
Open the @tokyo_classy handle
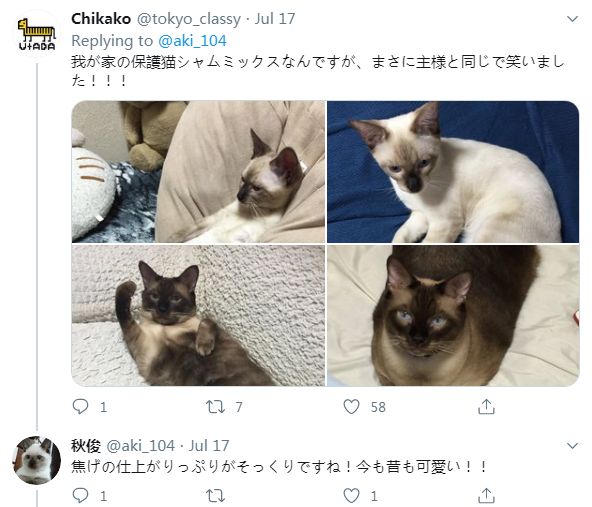188,19
